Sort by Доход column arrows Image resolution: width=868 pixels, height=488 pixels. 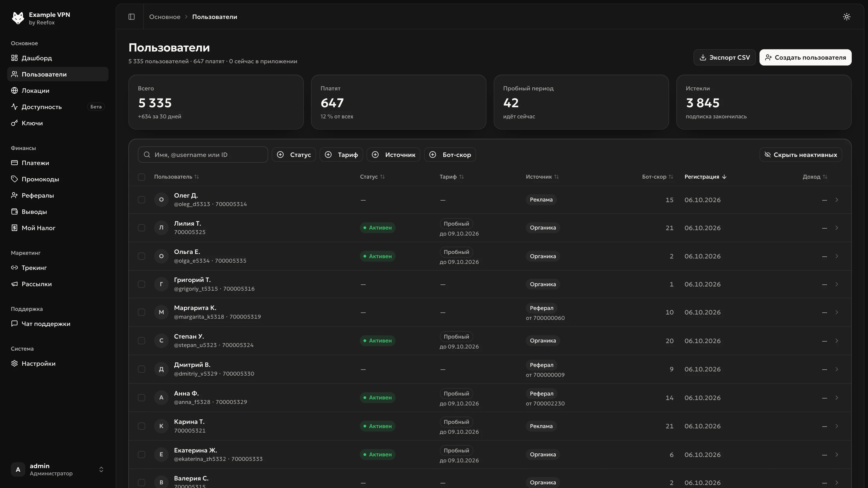pyautogui.click(x=825, y=177)
